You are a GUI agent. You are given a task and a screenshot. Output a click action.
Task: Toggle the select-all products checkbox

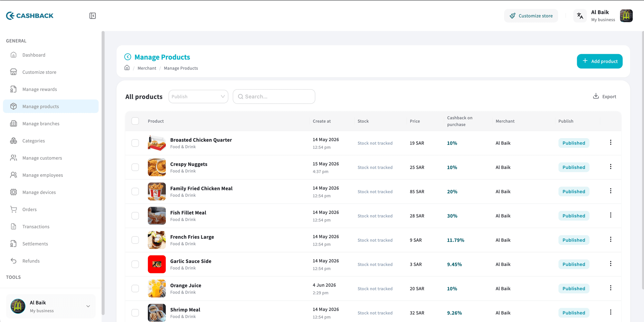point(135,121)
